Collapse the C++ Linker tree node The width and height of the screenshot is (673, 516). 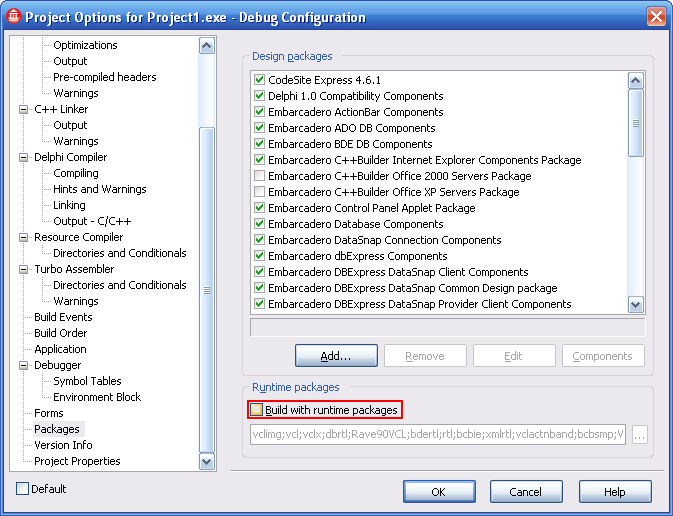pos(24,109)
